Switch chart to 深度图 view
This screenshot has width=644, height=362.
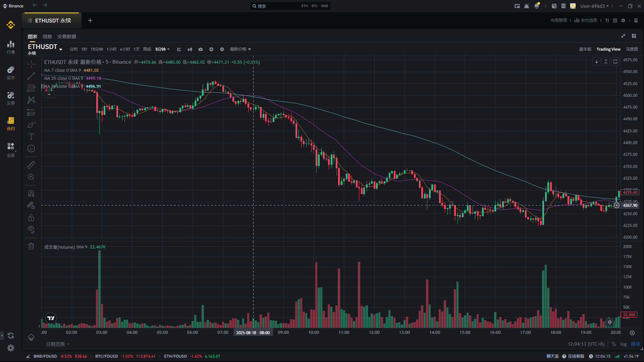pos(632,49)
